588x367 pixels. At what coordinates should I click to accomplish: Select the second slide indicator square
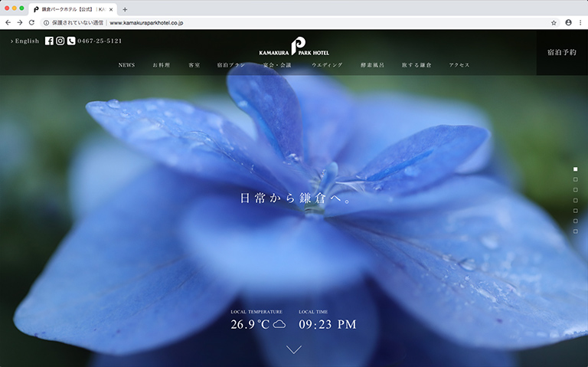(576, 180)
